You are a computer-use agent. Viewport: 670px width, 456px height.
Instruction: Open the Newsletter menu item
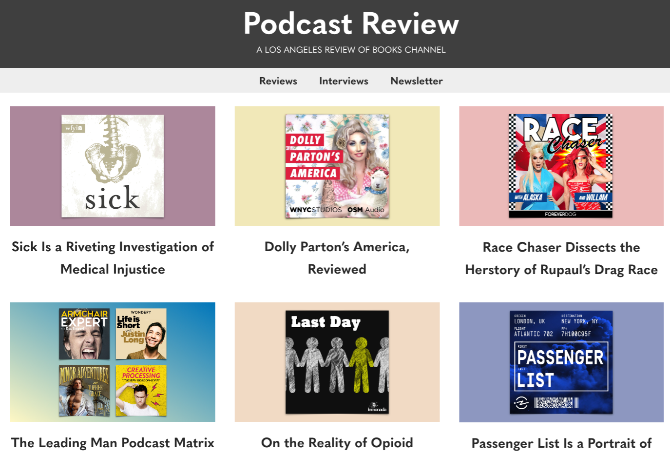pyautogui.click(x=416, y=81)
